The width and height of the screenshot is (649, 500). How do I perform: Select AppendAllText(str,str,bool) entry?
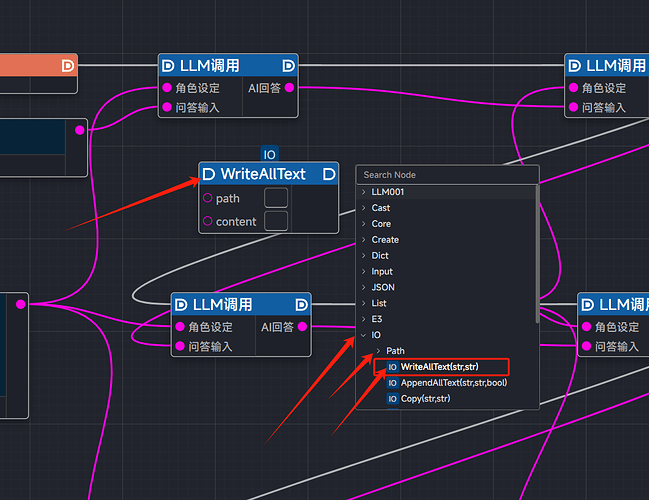click(x=453, y=383)
